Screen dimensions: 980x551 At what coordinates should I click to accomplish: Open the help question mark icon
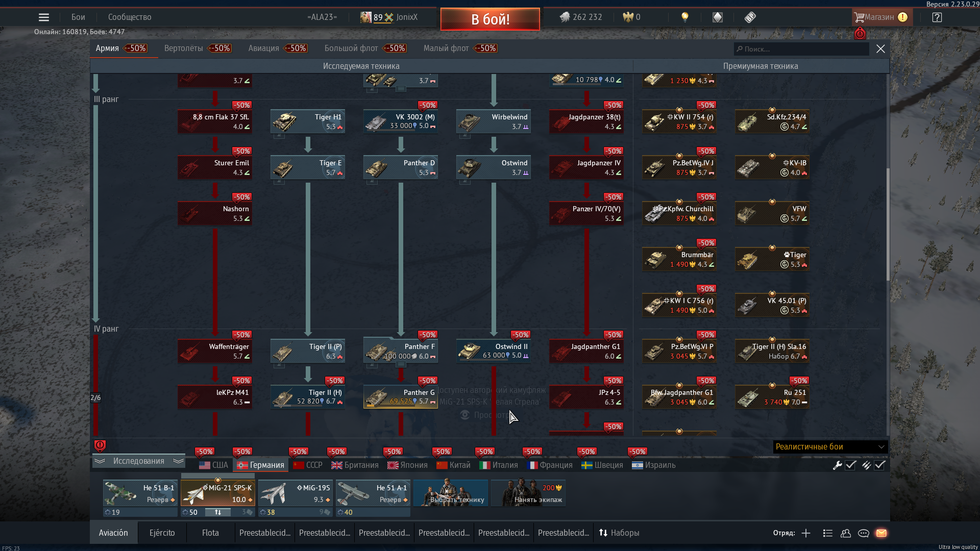[x=937, y=17]
